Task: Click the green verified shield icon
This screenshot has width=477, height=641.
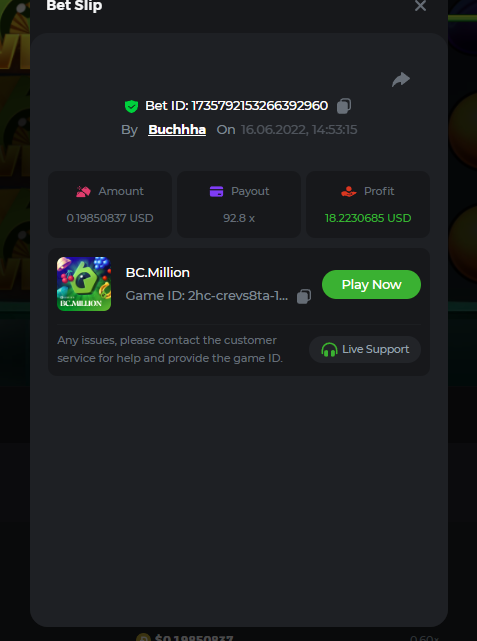Action: (131, 106)
